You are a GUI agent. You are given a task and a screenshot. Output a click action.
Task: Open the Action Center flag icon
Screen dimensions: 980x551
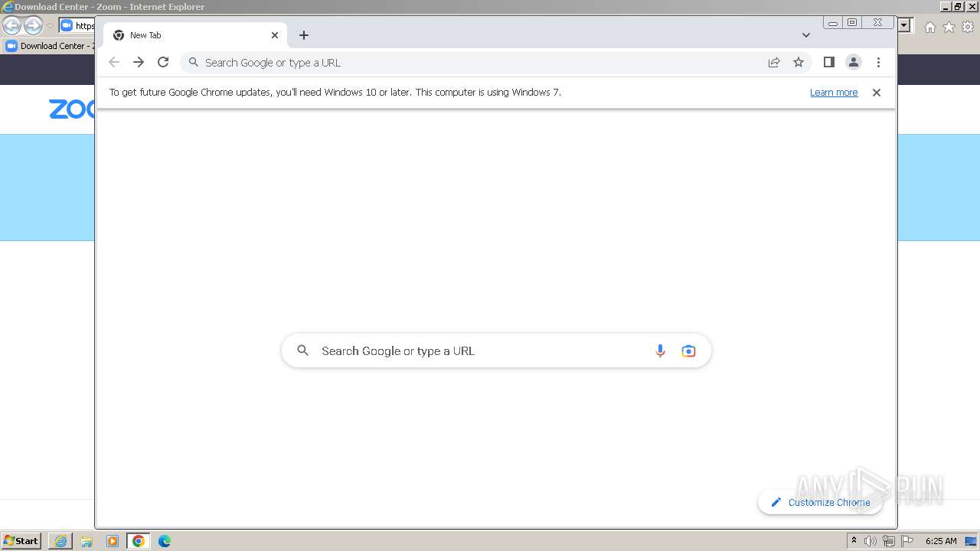[x=907, y=541]
